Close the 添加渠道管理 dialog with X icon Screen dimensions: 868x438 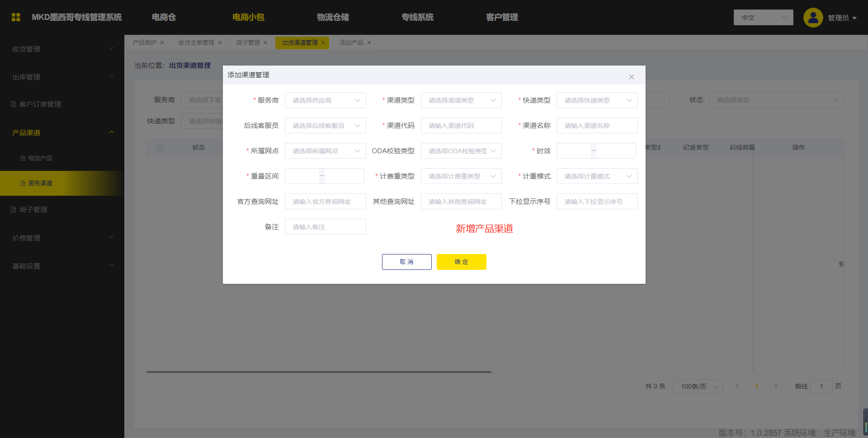coord(631,77)
